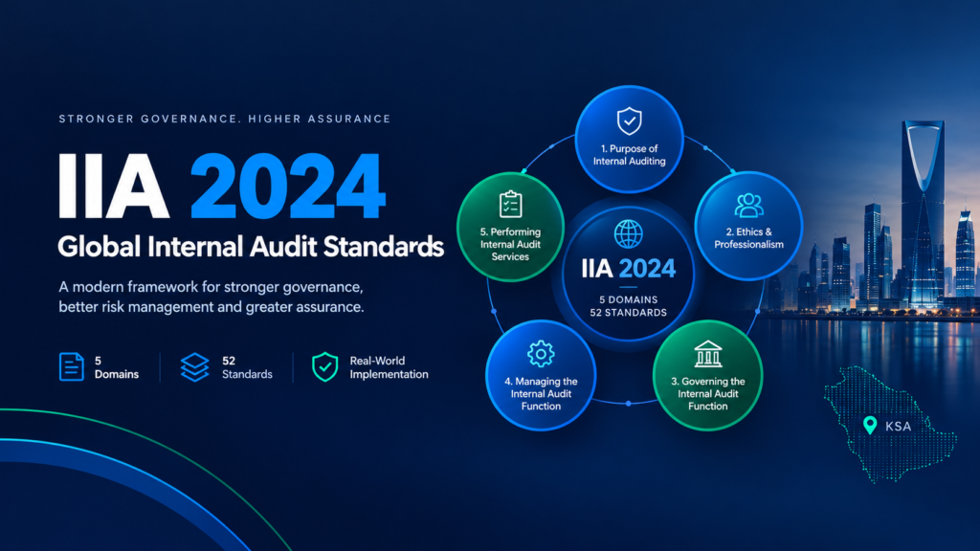Viewport: 980px width, 551px height.
Task: Click the '5. Performing Internal Audit Services' label
Action: tap(511, 244)
